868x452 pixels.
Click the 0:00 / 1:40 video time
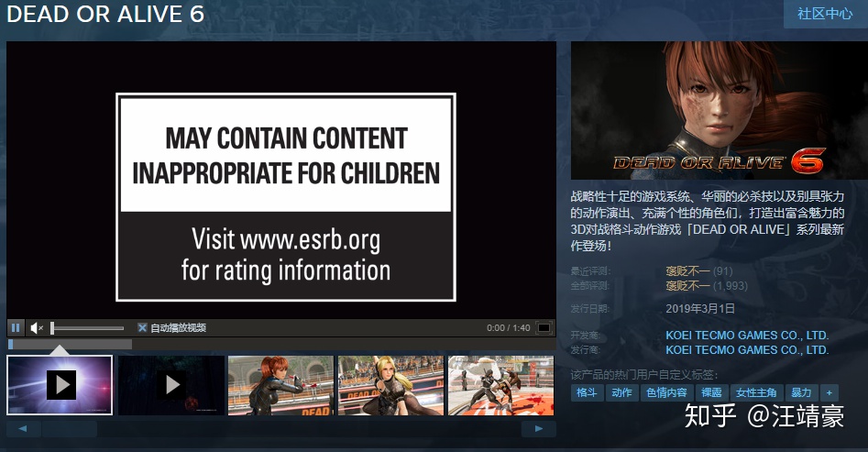click(508, 328)
